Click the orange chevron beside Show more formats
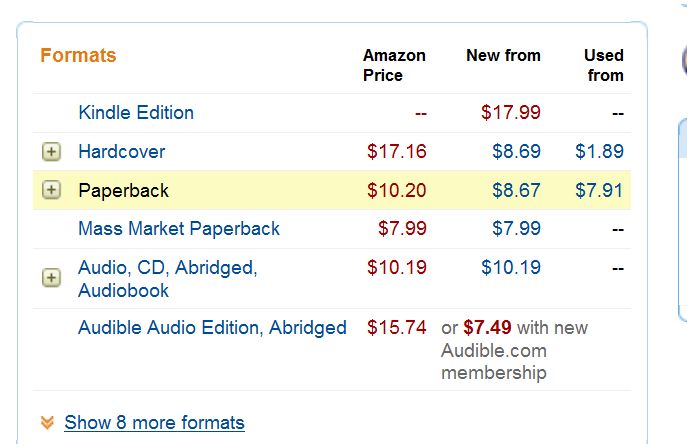Screen dimensions: 691x448 click(x=47, y=423)
